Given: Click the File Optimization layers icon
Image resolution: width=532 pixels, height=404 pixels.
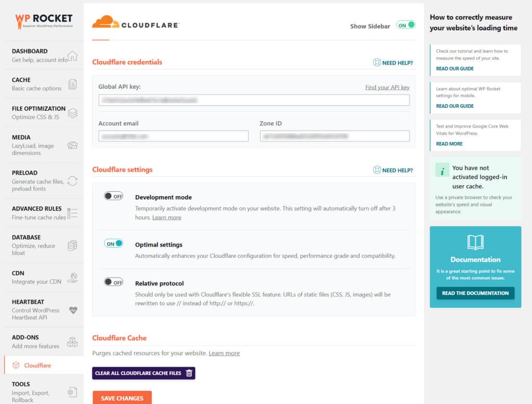Looking at the screenshot, I should 73,113.
